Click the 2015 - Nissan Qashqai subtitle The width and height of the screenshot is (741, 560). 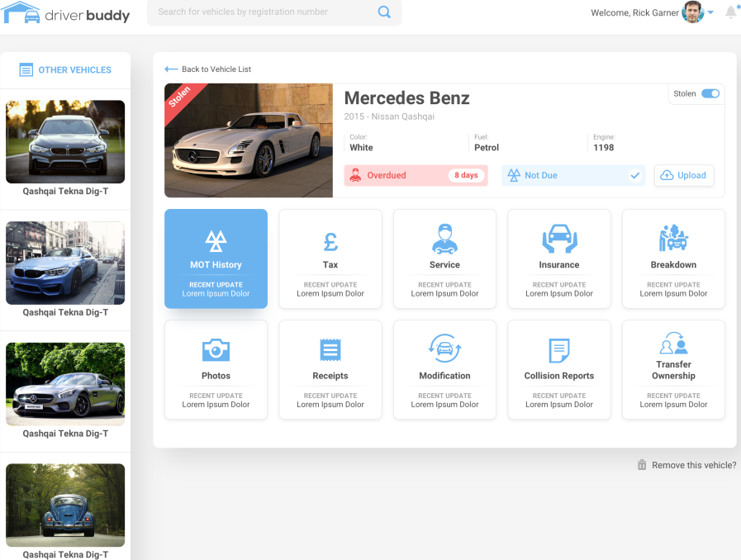point(389,116)
